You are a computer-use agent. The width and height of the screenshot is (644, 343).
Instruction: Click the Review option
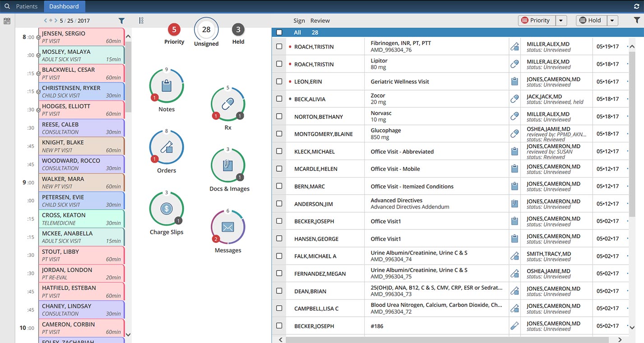(x=320, y=20)
